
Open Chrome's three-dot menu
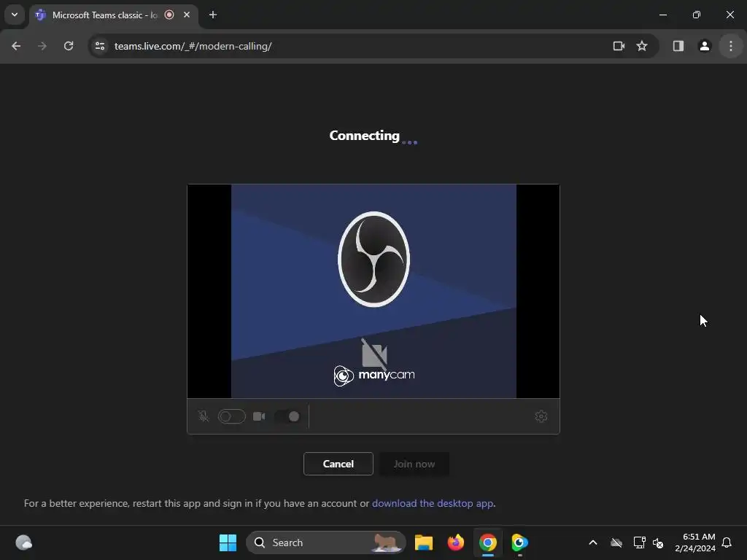tap(731, 46)
